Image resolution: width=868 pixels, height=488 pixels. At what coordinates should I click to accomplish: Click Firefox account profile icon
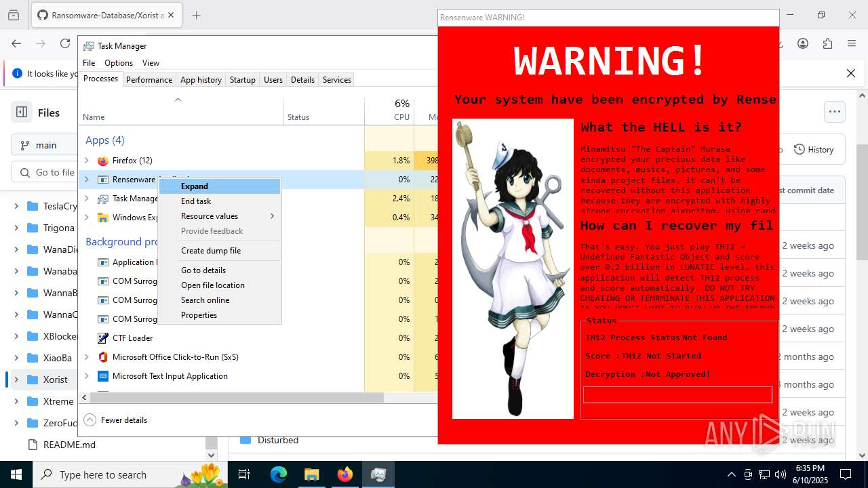tap(803, 43)
